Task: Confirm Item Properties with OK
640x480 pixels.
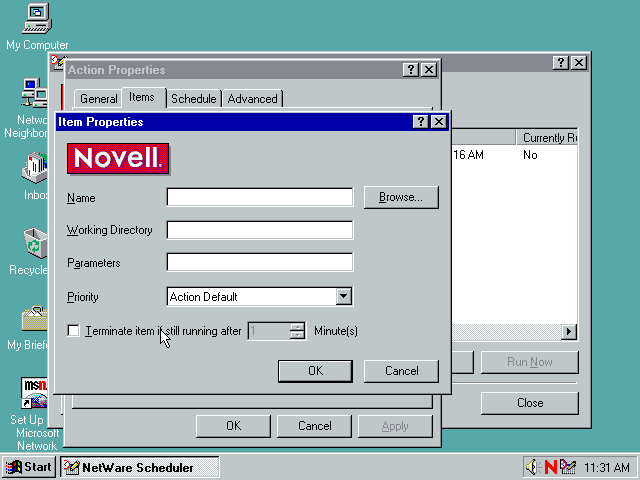Action: click(x=315, y=371)
